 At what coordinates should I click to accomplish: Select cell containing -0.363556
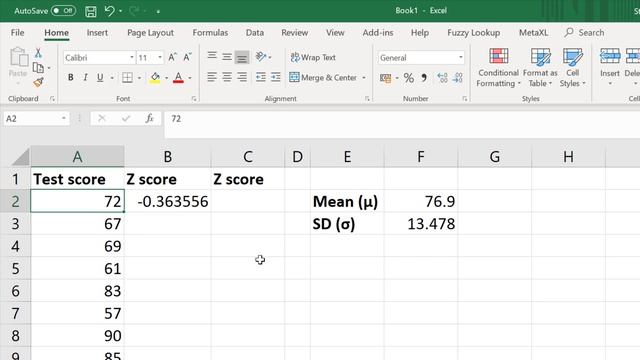coord(168,202)
